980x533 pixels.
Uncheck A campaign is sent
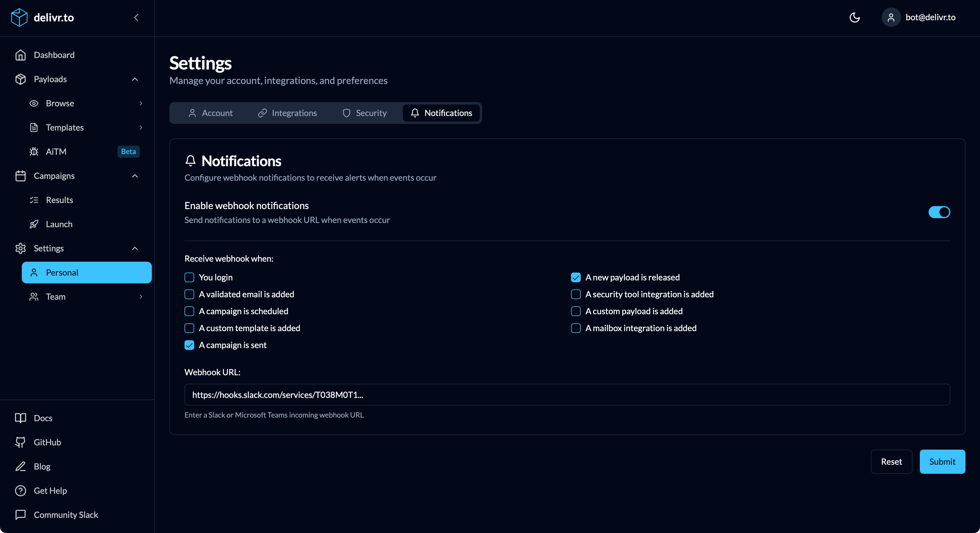(189, 345)
